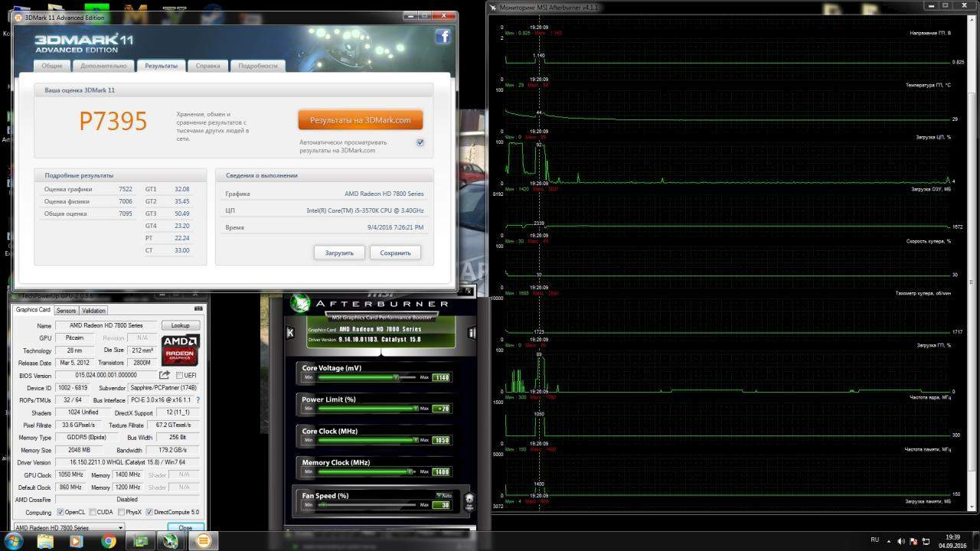Click the Core Voltage value field 1140
The width and height of the screenshot is (980, 551).
pyautogui.click(x=441, y=377)
